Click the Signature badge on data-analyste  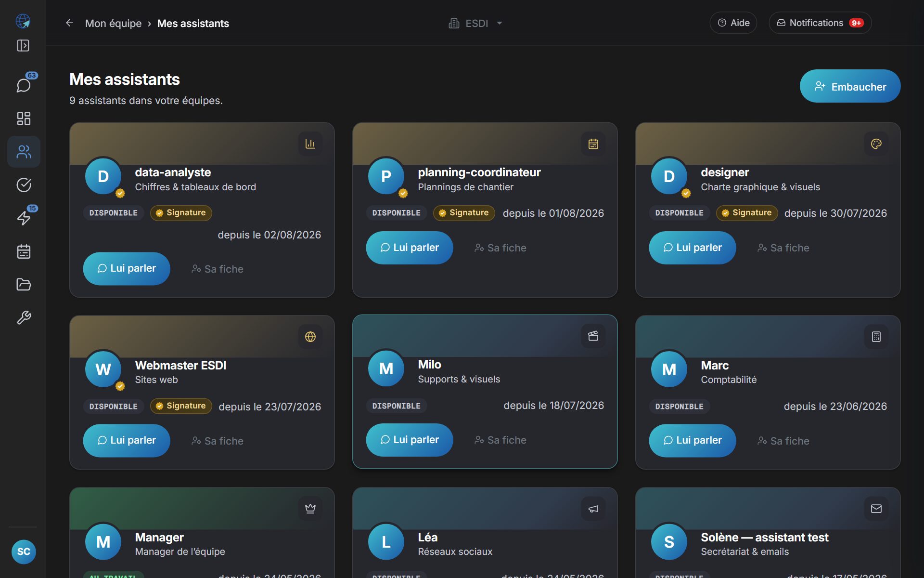(181, 213)
